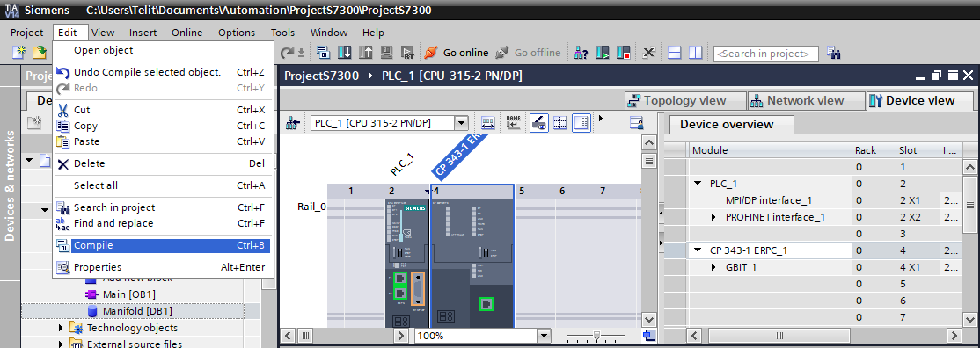The image size is (980, 348).
Task: Click the Search in project field
Action: 766,53
